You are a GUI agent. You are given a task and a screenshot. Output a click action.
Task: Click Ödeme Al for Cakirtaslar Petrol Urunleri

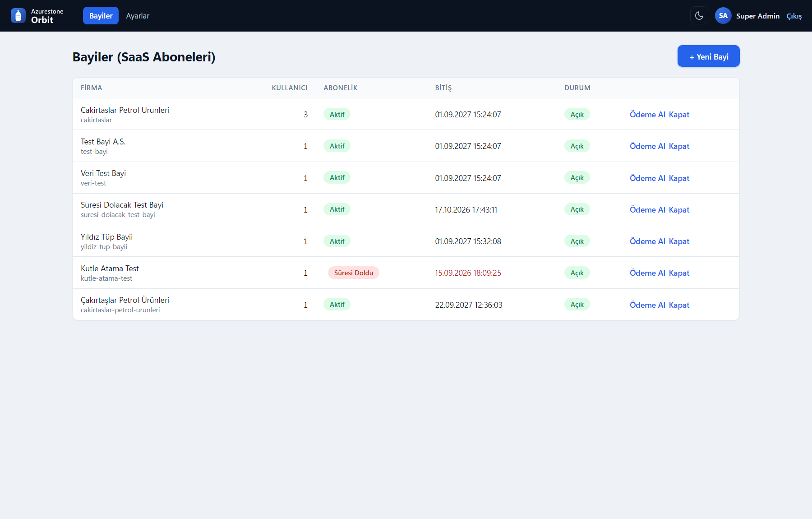tap(647, 115)
